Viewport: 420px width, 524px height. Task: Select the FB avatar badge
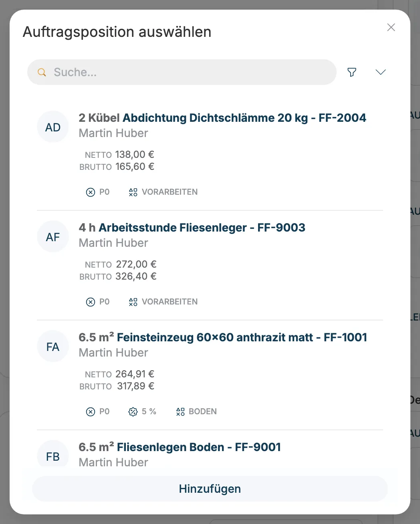tap(53, 457)
